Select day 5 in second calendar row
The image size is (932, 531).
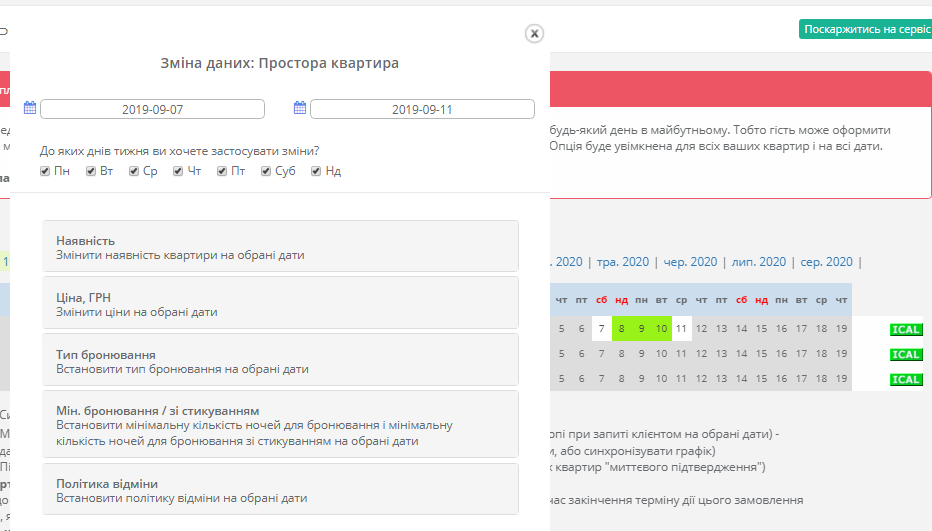(x=562, y=353)
